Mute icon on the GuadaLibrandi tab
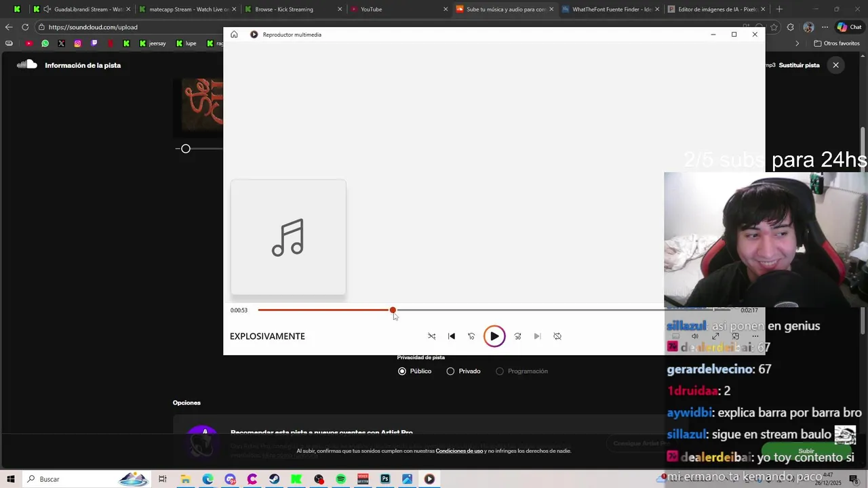 point(46,9)
